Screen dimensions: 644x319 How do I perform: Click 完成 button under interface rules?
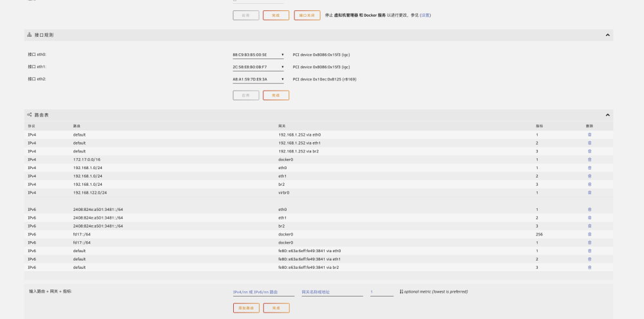pos(276,95)
